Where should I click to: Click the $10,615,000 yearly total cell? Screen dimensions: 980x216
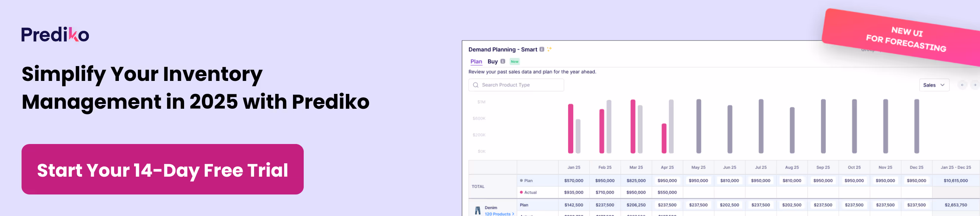click(956, 181)
